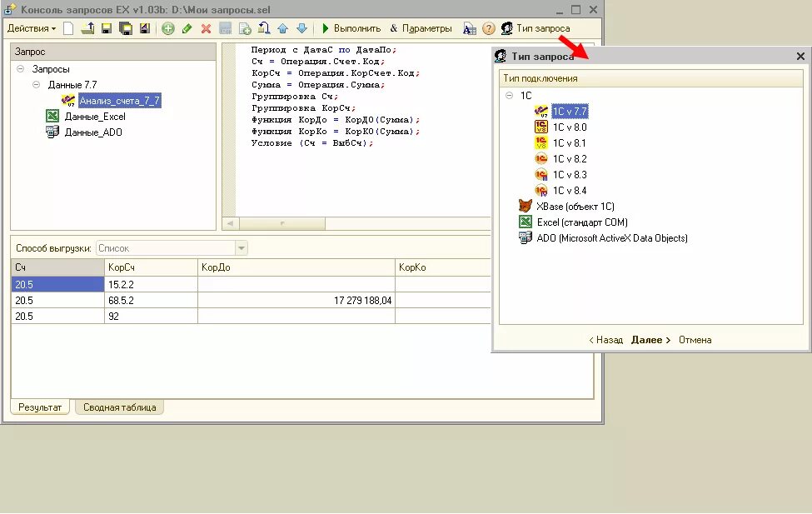The height and width of the screenshot is (514, 812).
Task: Switch to the Сводная таблица tab
Action: tap(120, 407)
